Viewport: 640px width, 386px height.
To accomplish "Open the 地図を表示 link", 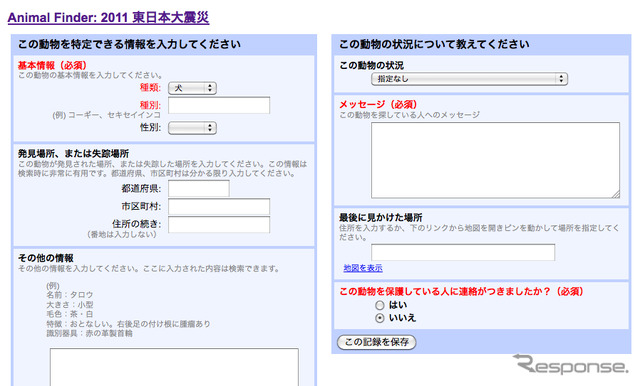I will (363, 268).
